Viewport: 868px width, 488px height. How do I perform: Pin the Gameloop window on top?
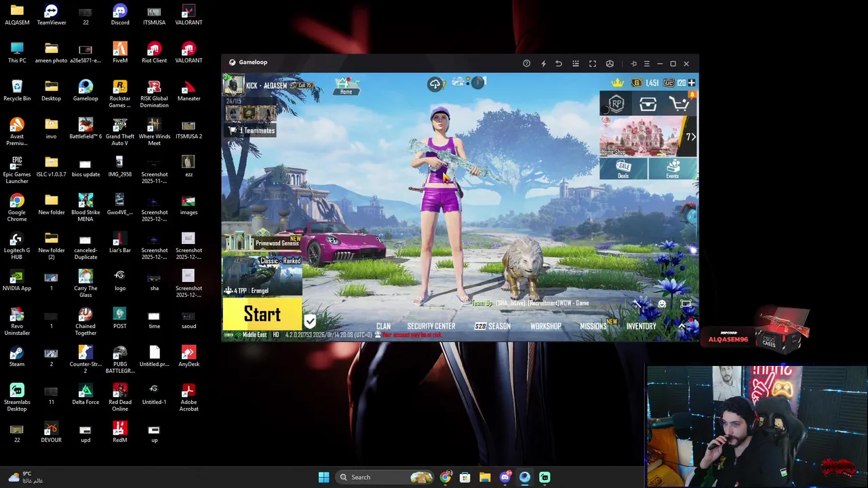coord(633,64)
